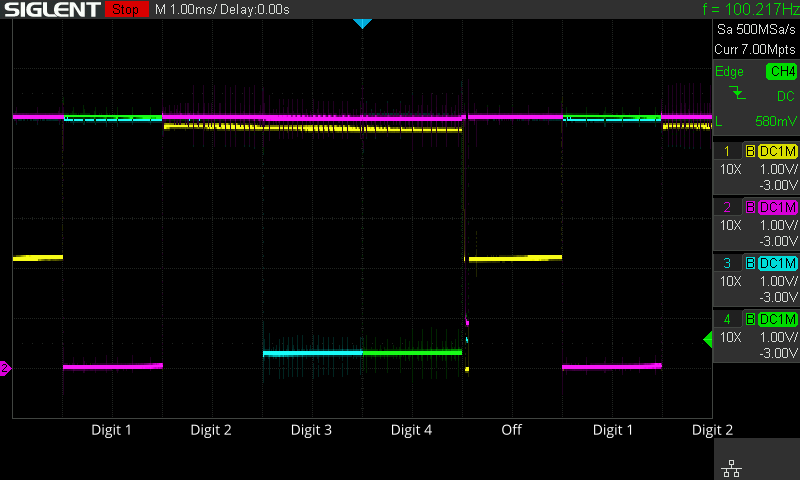
Task: Click the SIGLENT logo
Action: 52,9
